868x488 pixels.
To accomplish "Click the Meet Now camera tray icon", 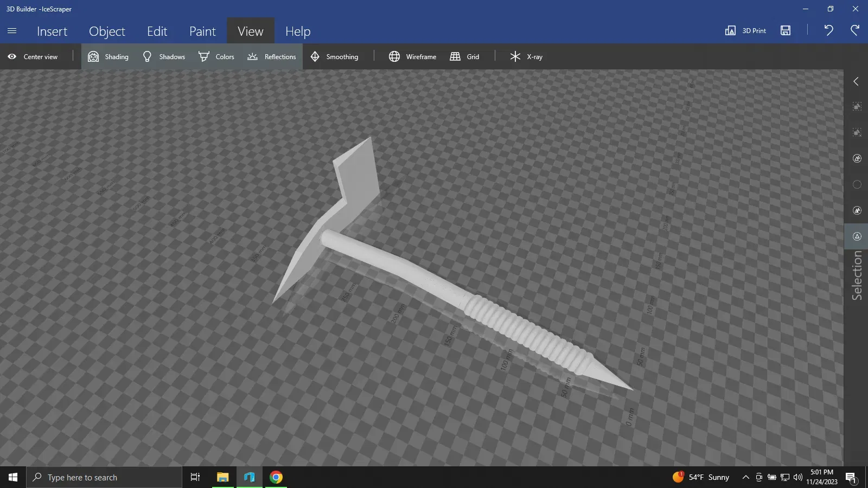I will click(759, 477).
